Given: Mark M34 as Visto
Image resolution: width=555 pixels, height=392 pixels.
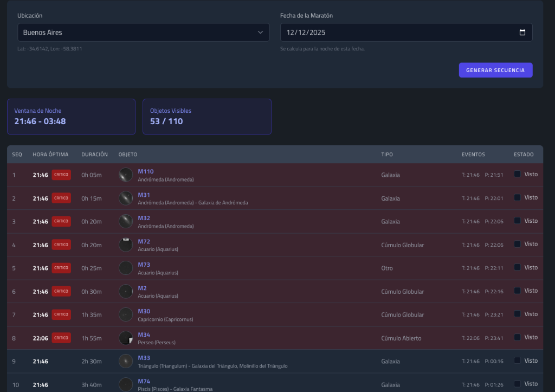Looking at the screenshot, I should (517, 337).
